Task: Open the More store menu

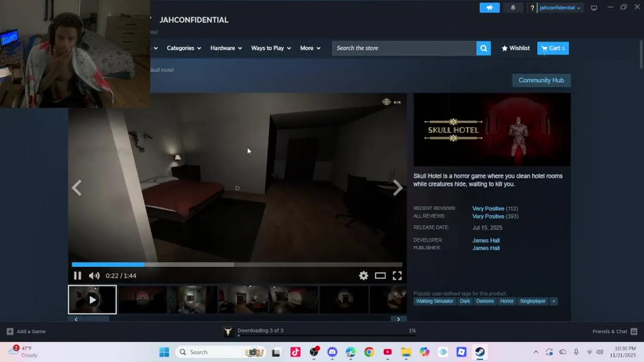Action: [310, 48]
